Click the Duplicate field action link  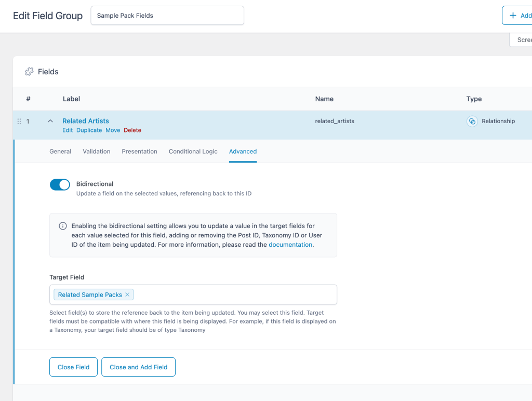tap(89, 130)
